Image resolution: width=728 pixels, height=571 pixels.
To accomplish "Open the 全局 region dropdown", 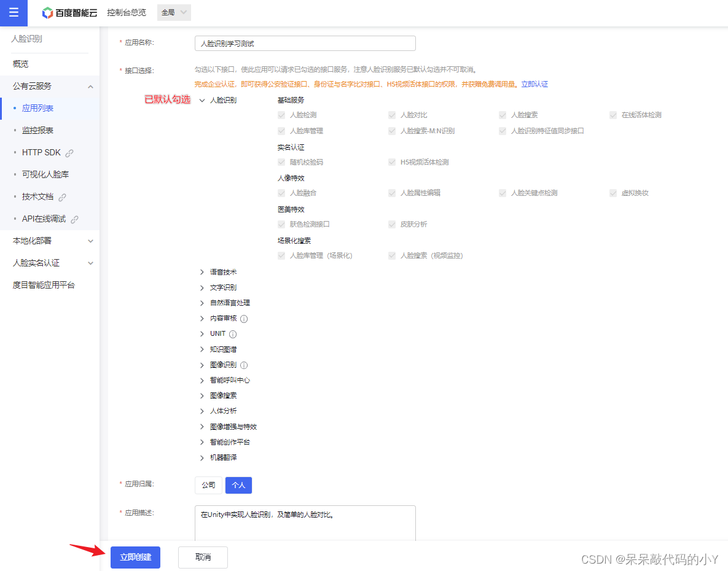I will click(174, 12).
